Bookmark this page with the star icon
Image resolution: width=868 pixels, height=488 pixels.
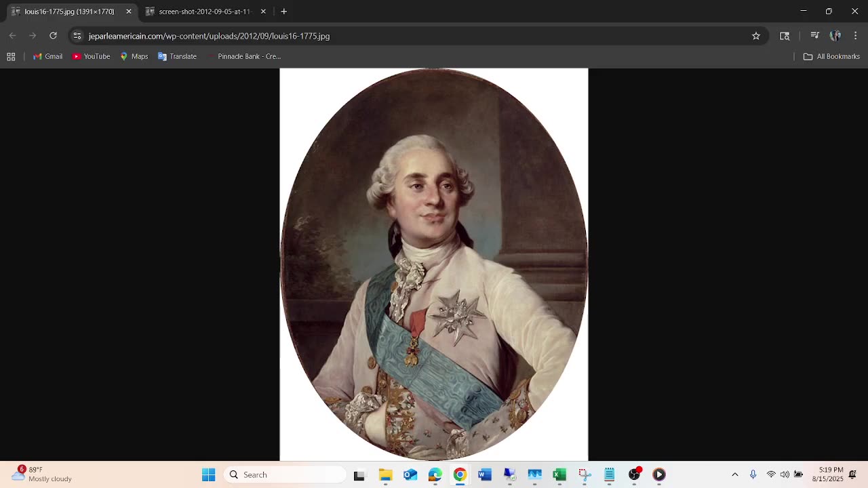click(x=756, y=36)
